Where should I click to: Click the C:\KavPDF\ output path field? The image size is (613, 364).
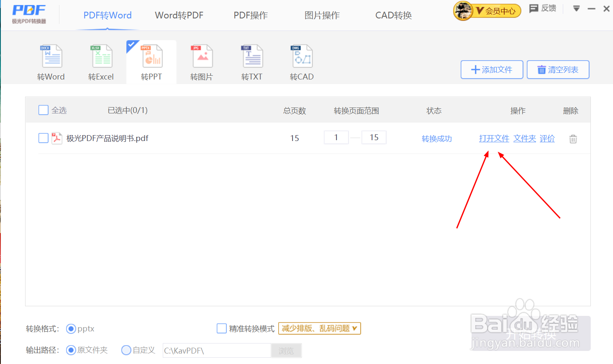tap(217, 351)
